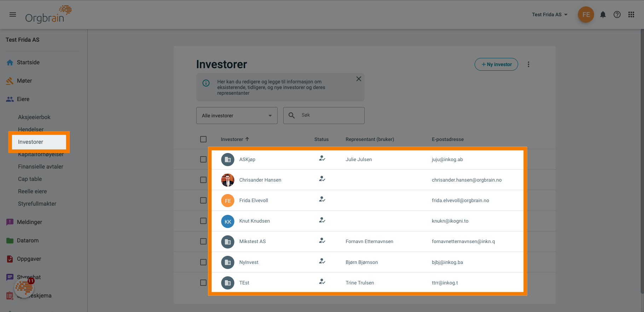Open the Orgbrain chat bubble widget
Screen dimensions: 644x312
coord(24,288)
